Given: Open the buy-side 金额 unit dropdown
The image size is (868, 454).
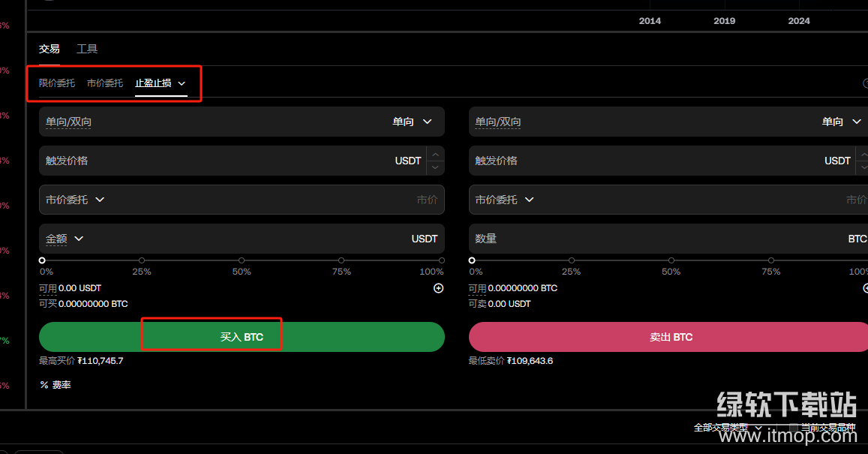Looking at the screenshot, I should tap(65, 239).
